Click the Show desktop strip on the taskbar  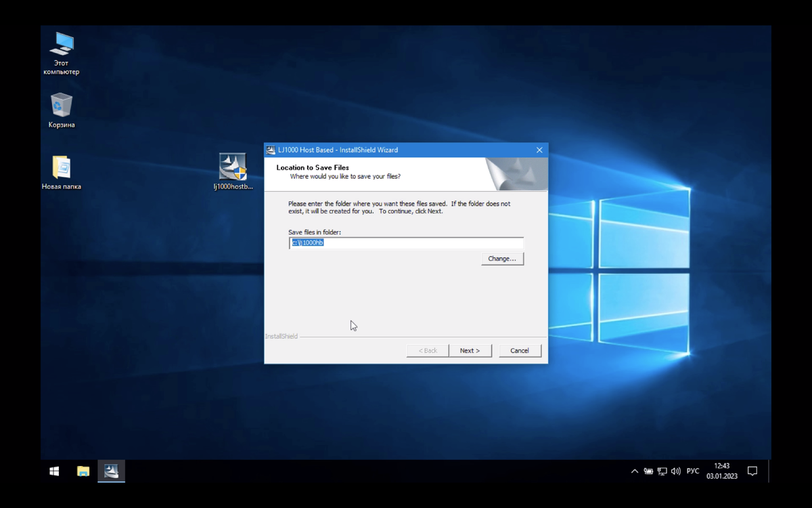pos(769,471)
